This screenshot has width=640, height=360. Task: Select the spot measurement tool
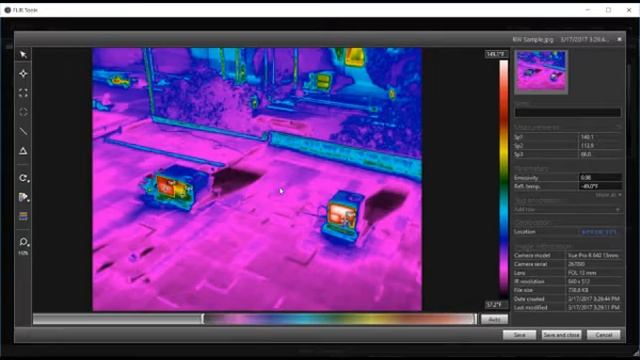point(23,74)
